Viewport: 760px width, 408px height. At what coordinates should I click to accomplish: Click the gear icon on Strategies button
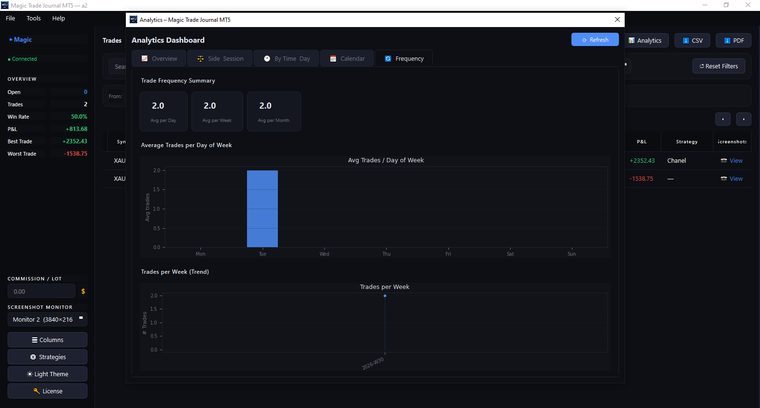tap(33, 357)
